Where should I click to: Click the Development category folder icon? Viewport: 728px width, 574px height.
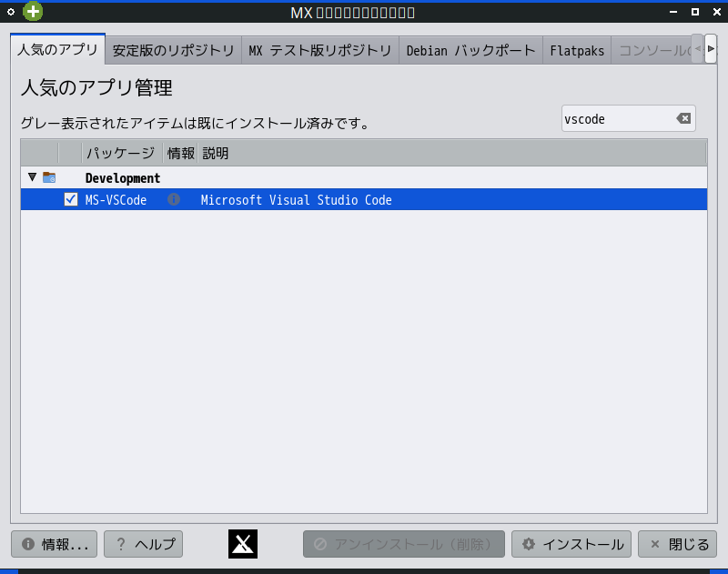point(49,177)
